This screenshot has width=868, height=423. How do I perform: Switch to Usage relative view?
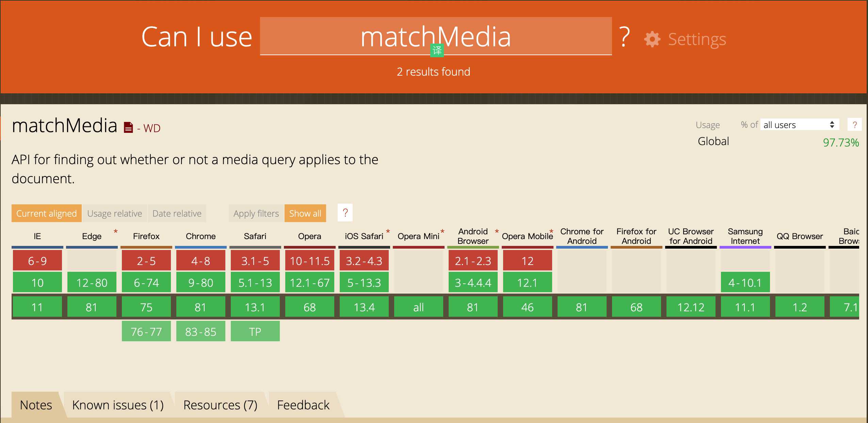coord(115,213)
